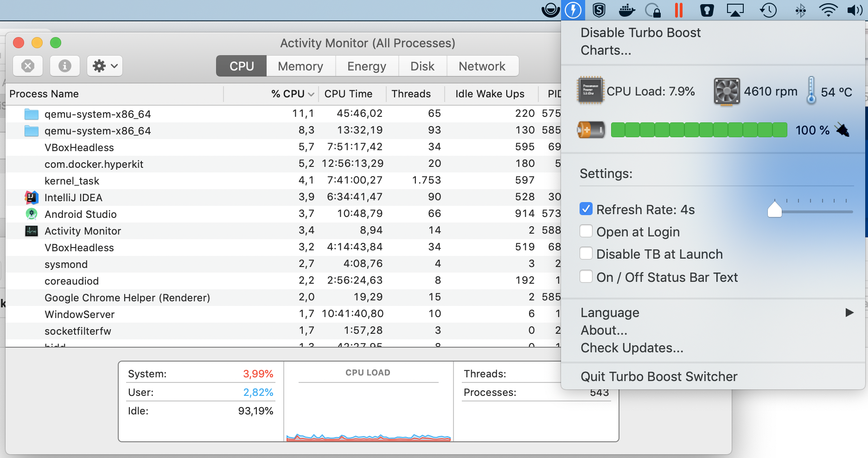Click the volume speaker menu bar icon
The image size is (868, 458).
tap(855, 10)
